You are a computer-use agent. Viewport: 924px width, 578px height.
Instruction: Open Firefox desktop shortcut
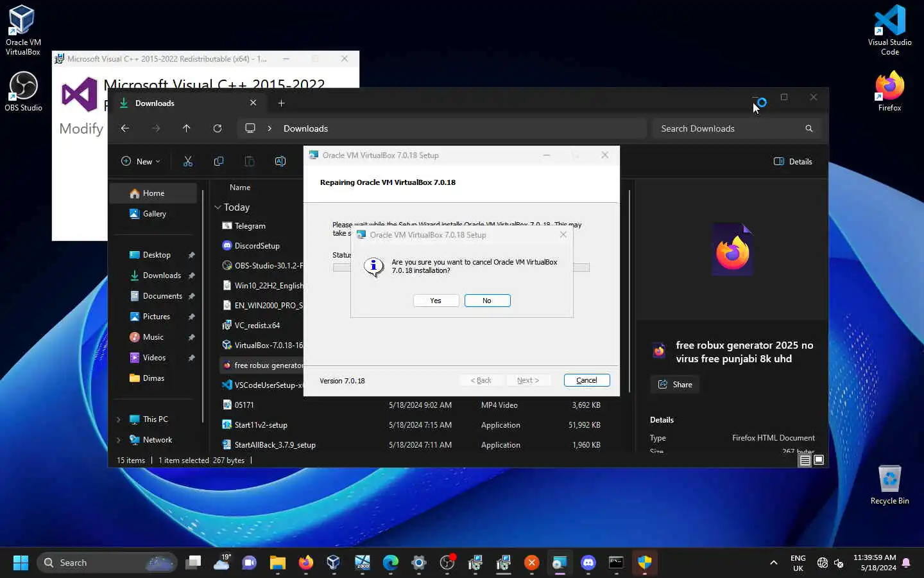pyautogui.click(x=889, y=91)
